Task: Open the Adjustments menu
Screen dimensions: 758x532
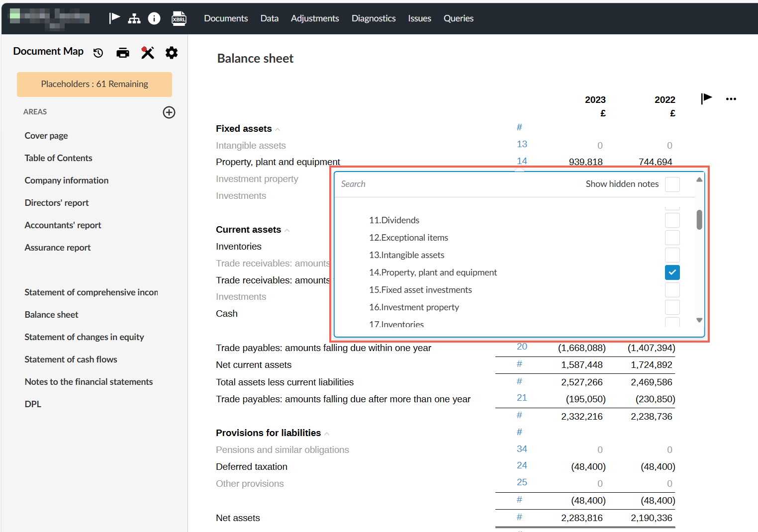Action: point(315,18)
